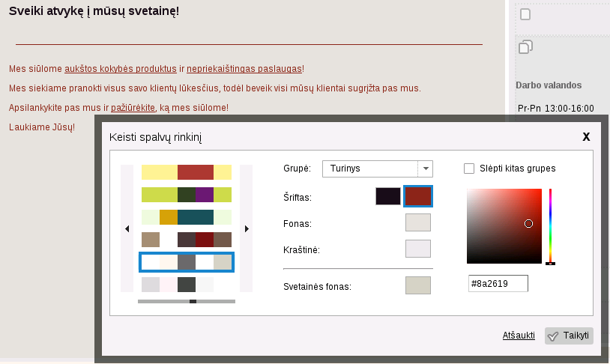This screenshot has height=364, width=610.
Task: Click the Atšaukti link
Action: click(519, 336)
